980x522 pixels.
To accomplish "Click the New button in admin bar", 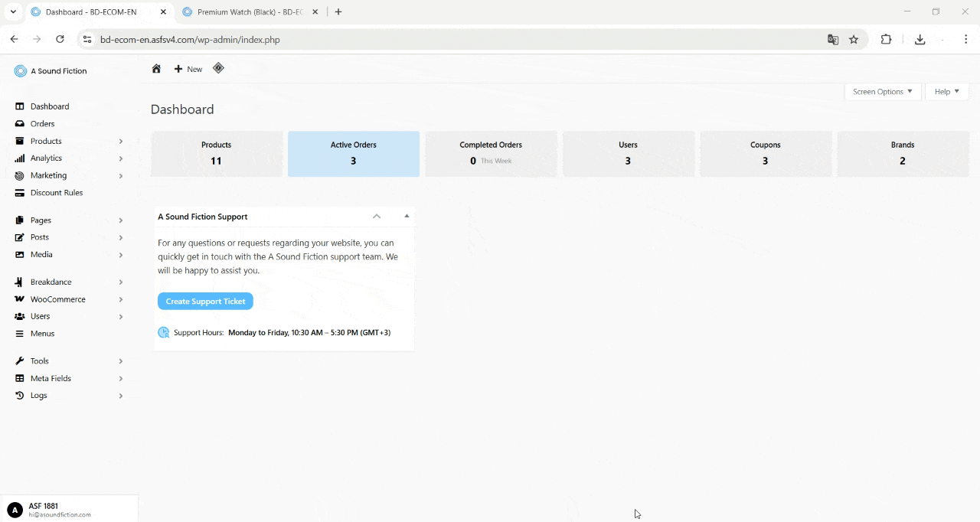I will [188, 69].
